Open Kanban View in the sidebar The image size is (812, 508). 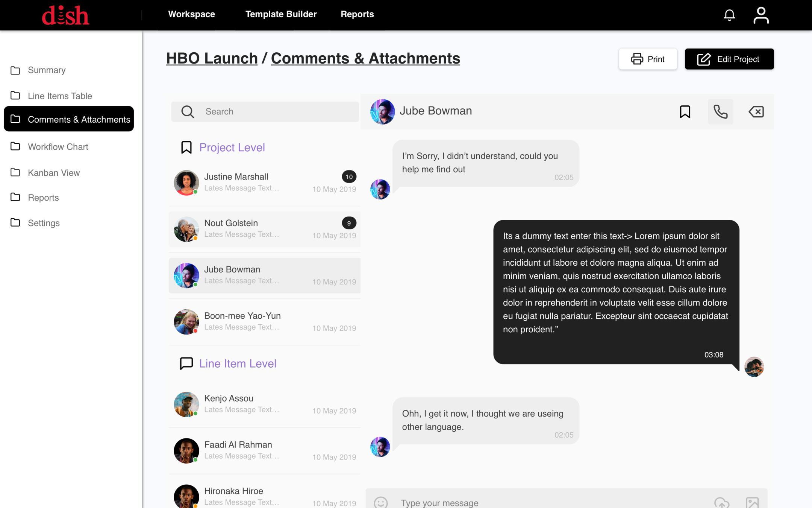pyautogui.click(x=54, y=173)
